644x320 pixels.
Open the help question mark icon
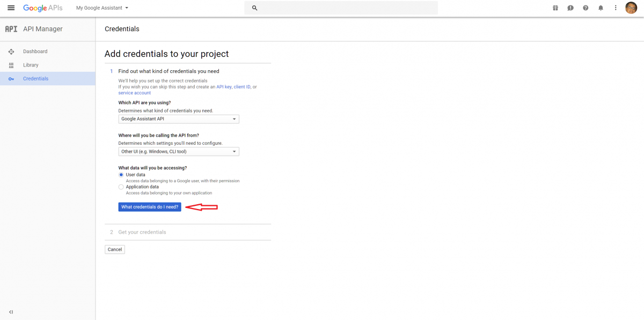point(586,8)
